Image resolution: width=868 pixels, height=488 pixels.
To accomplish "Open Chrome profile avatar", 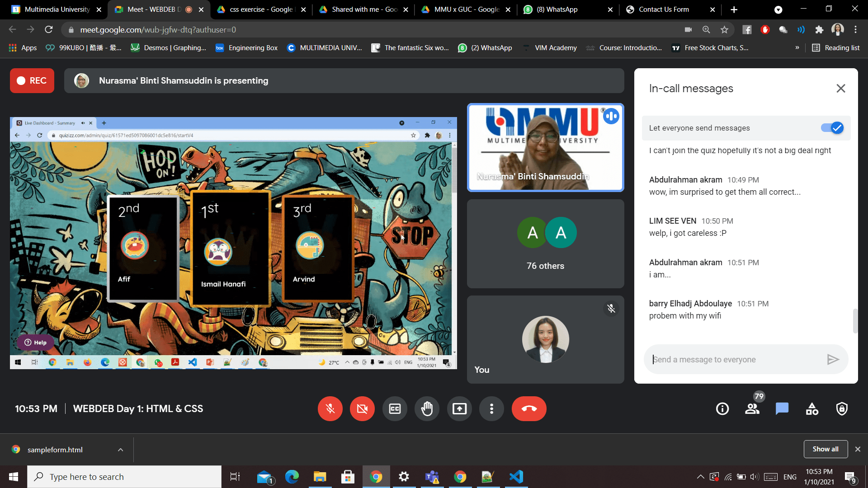I will coord(837,30).
